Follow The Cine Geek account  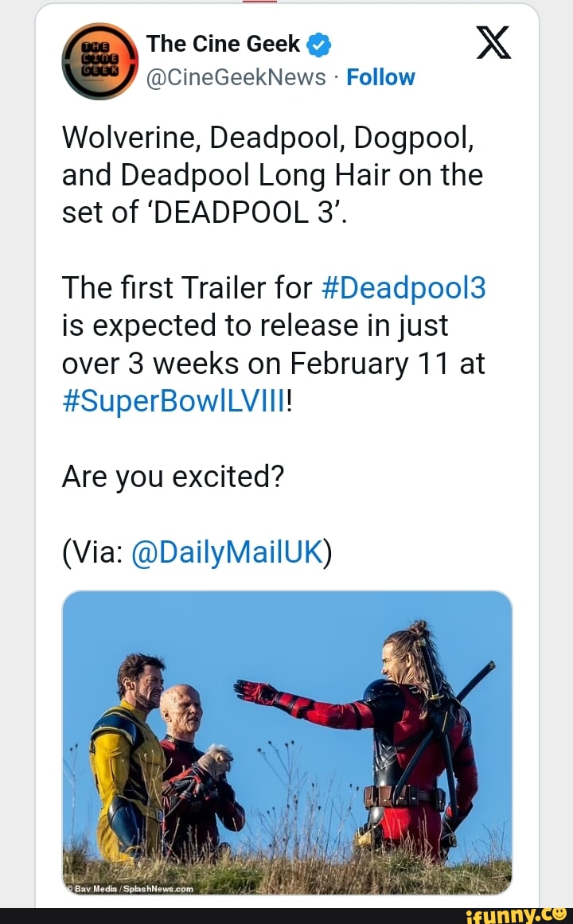click(x=380, y=77)
